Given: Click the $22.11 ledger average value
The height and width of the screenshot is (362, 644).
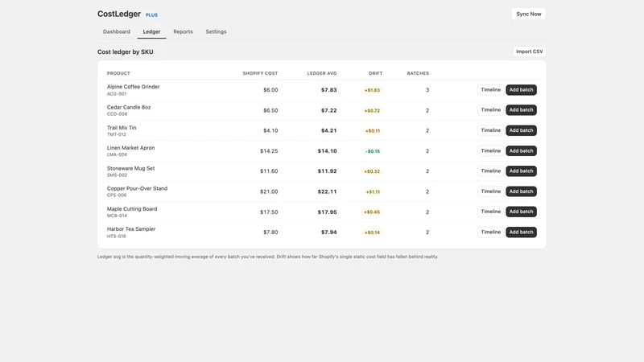Looking at the screenshot, I should [327, 191].
